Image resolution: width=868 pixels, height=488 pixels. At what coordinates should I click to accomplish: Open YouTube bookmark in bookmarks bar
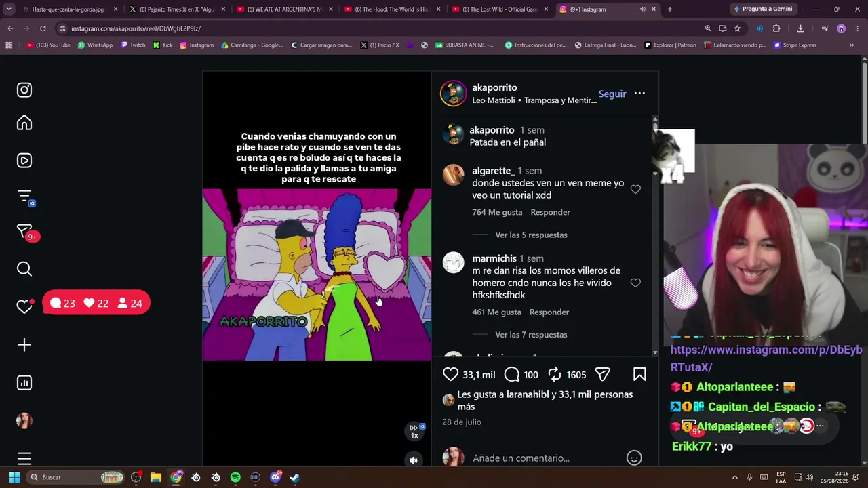[48, 45]
